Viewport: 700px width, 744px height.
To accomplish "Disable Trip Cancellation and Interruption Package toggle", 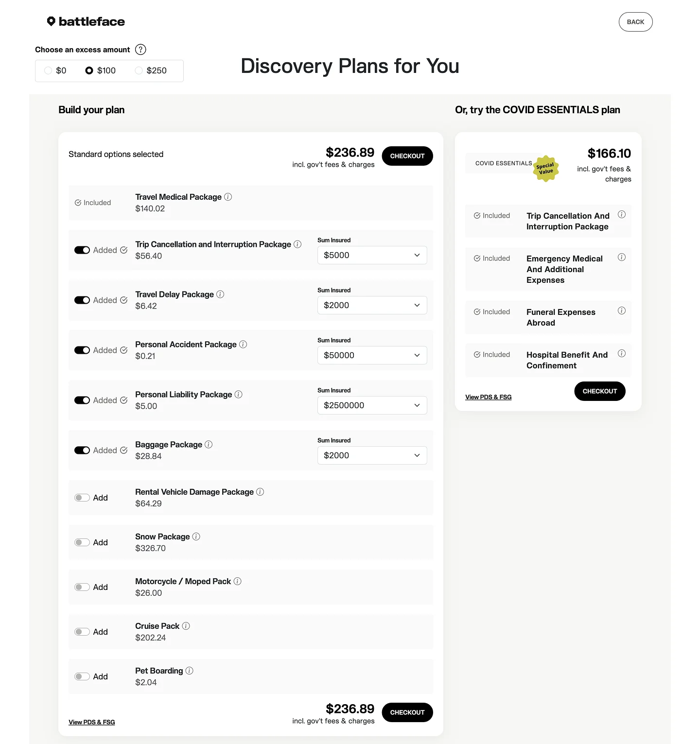I will tap(82, 250).
